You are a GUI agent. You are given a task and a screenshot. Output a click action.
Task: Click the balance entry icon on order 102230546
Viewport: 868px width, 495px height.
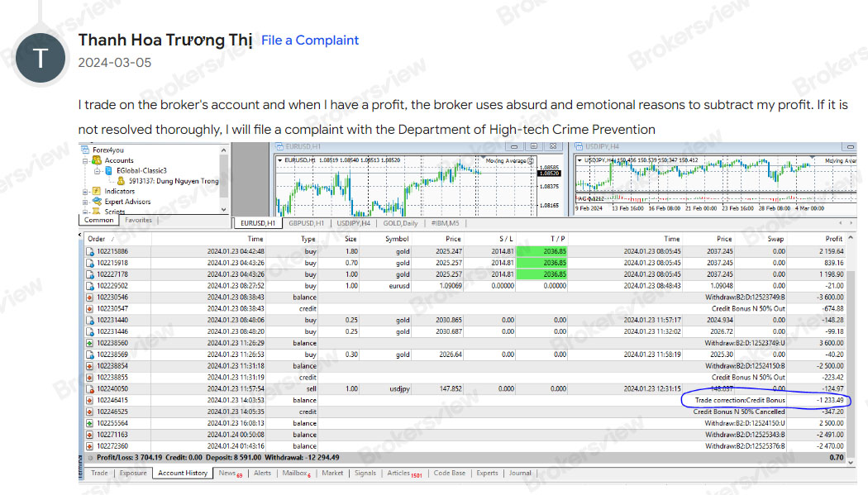(88, 297)
